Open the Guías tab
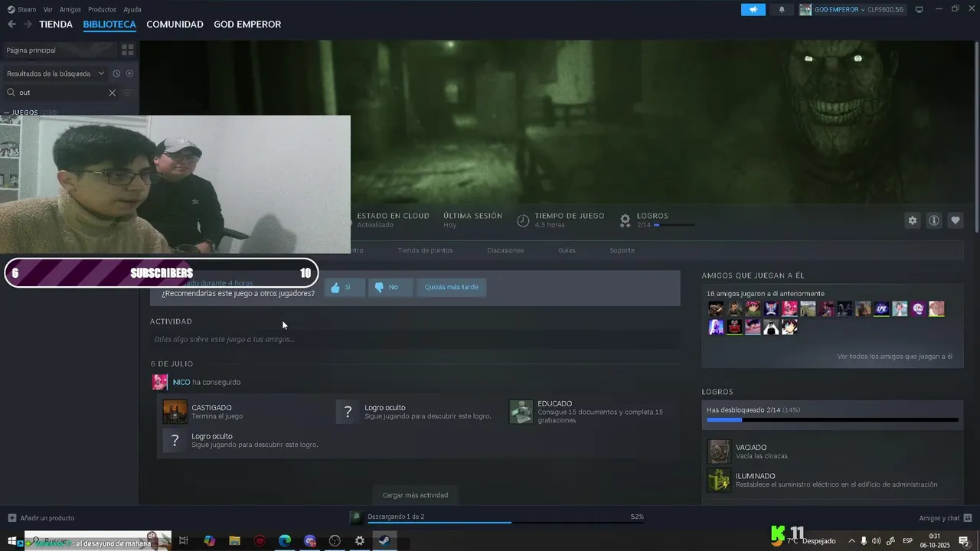The image size is (980, 551). tap(567, 250)
